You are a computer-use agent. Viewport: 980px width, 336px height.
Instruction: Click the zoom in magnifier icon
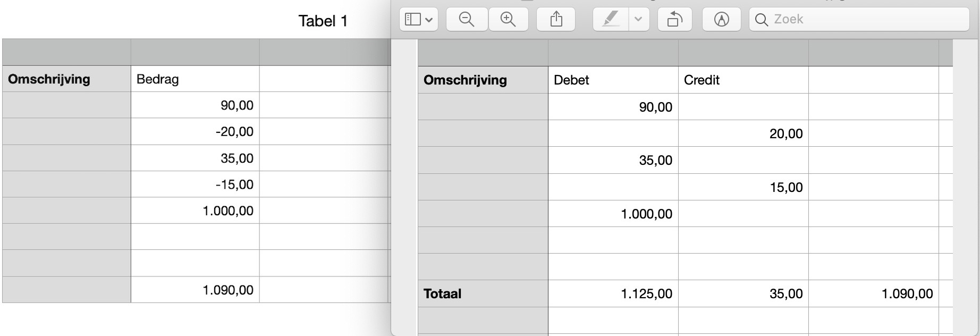(508, 20)
